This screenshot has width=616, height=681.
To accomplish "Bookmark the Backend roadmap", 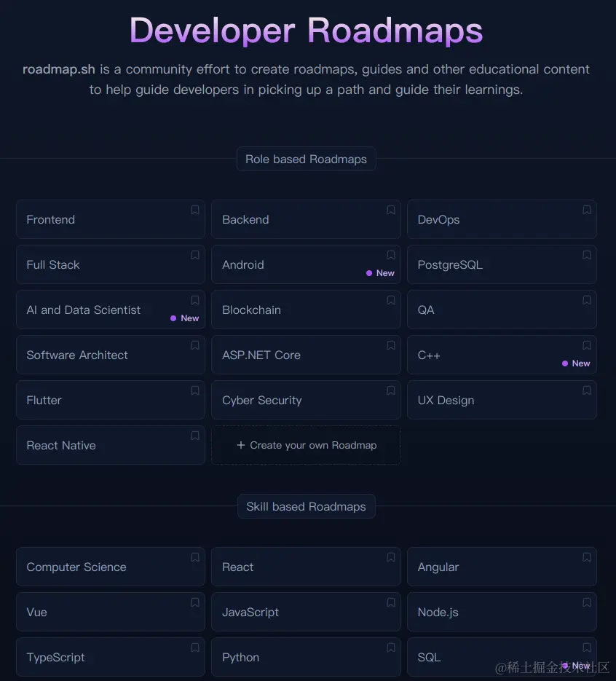I will [x=391, y=210].
